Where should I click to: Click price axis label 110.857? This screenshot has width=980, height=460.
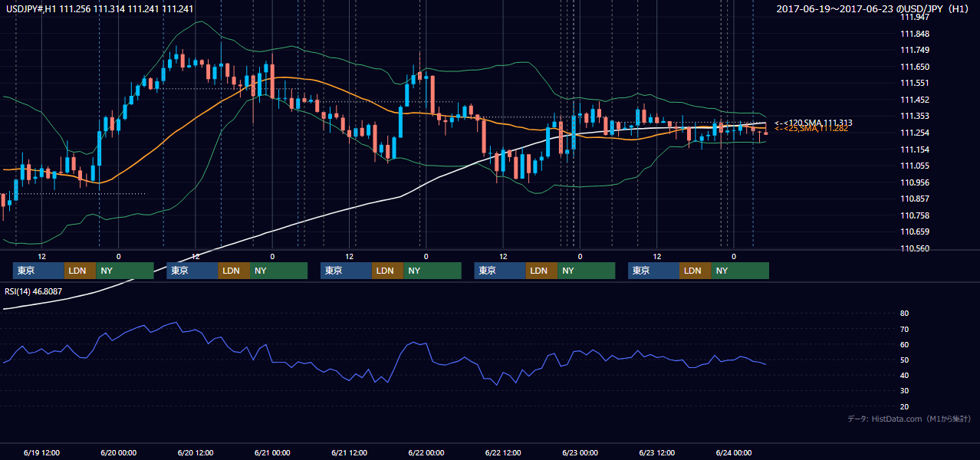(914, 199)
